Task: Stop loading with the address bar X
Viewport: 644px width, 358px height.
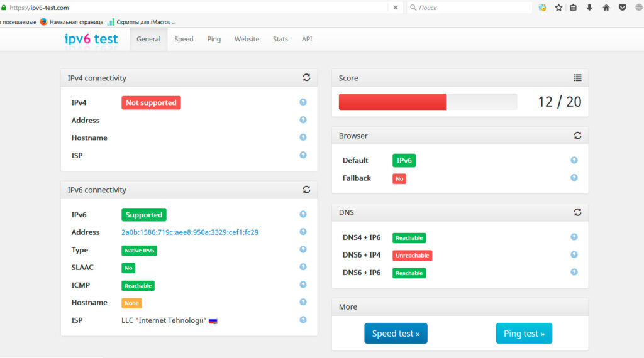Action: point(396,8)
